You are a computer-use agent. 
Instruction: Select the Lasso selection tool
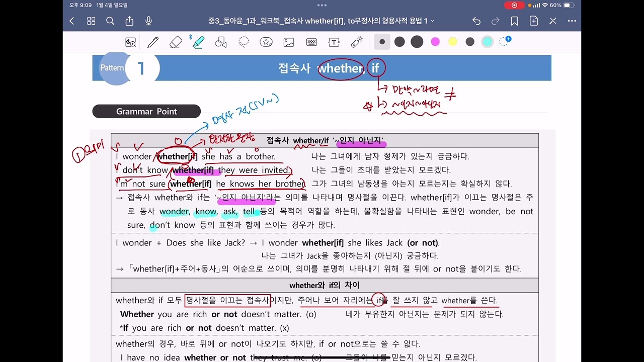pyautogui.click(x=244, y=42)
